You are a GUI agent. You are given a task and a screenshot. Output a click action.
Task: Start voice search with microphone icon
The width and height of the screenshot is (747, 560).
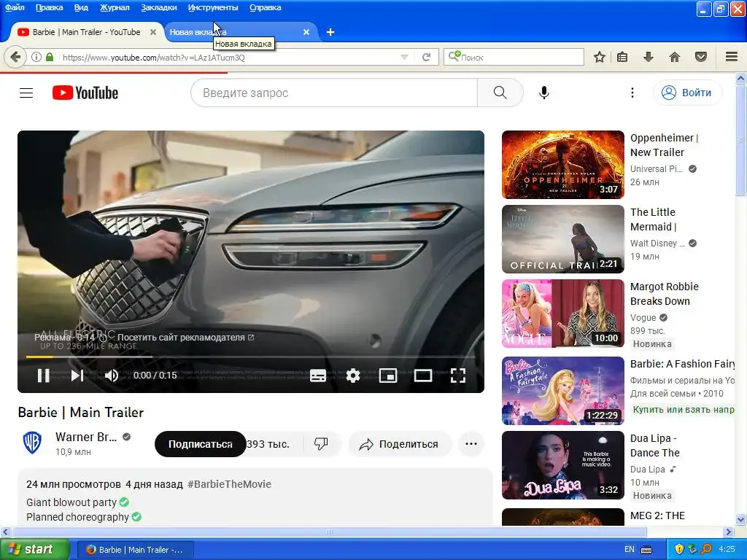544,93
